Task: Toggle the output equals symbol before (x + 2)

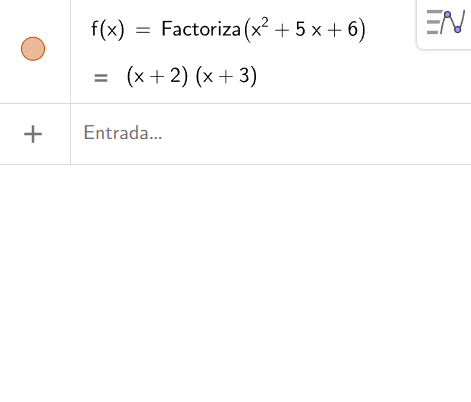Action: (101, 78)
